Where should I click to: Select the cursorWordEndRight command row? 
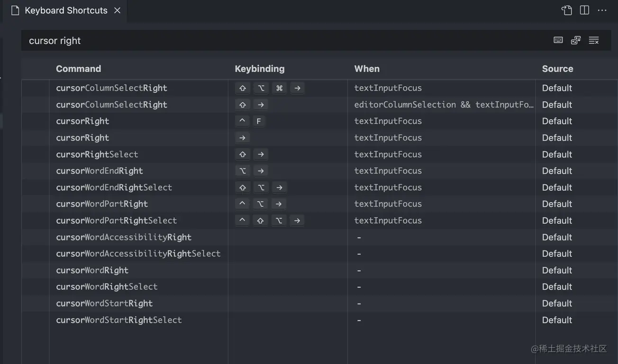tap(100, 171)
